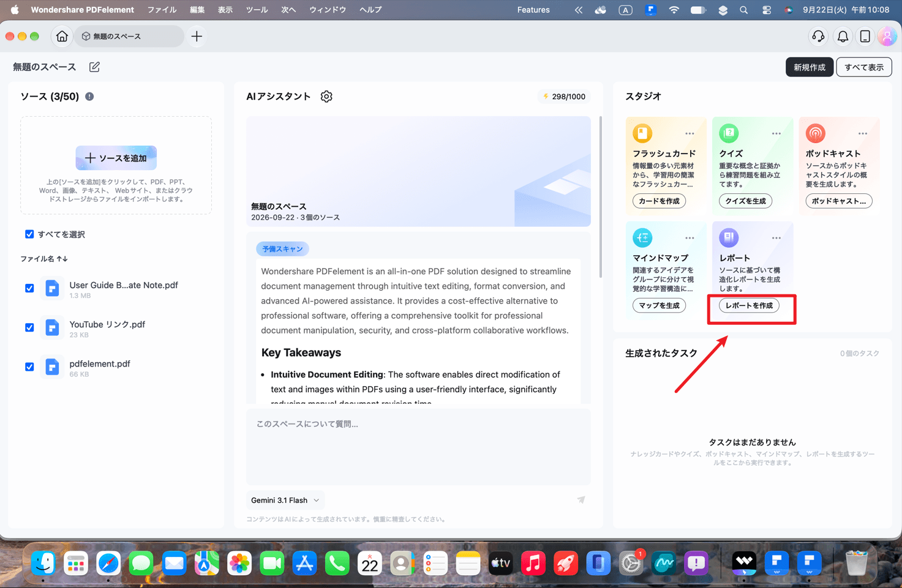Generate a podcast with ポッドキャスト button
The width and height of the screenshot is (902, 588).
(x=839, y=201)
